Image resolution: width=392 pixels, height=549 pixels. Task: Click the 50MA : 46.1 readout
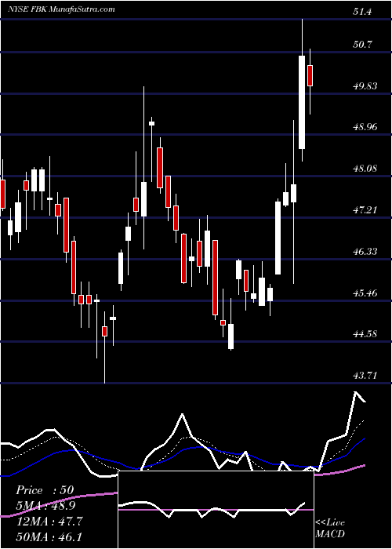pos(49,536)
